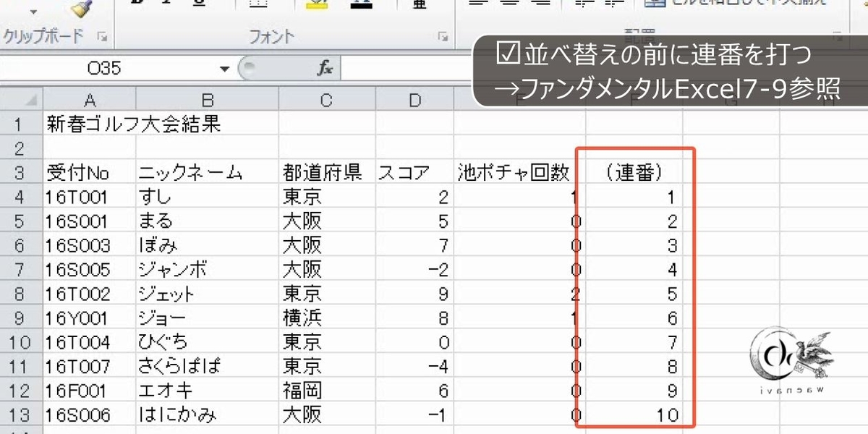The image size is (868, 434).
Task: Select row 7 header
Action: (21, 269)
